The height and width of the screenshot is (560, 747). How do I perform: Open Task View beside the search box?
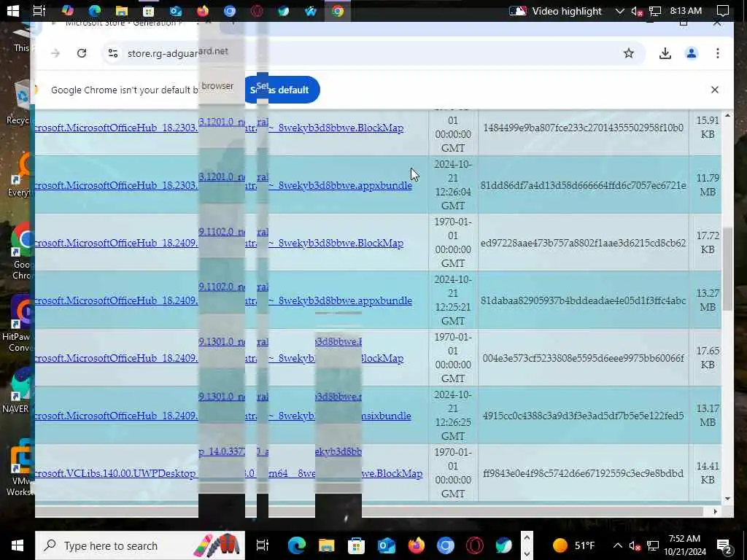[x=263, y=545]
